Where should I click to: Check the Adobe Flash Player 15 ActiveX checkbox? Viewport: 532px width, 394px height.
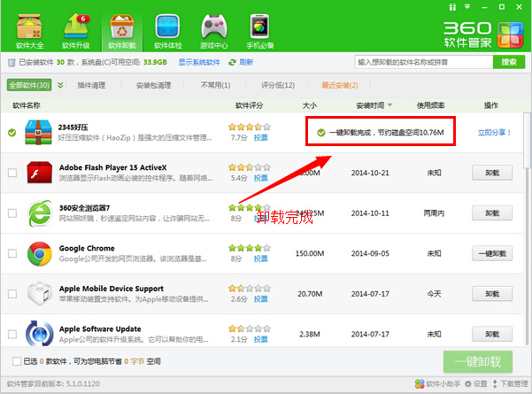coord(12,173)
